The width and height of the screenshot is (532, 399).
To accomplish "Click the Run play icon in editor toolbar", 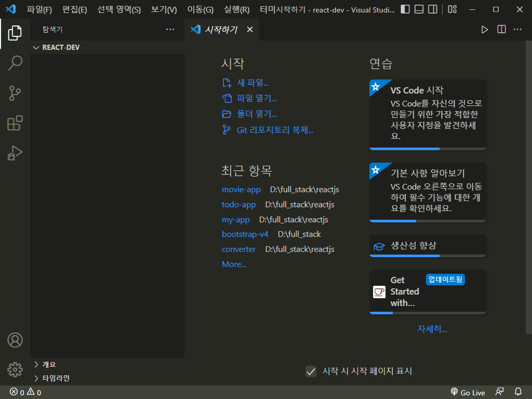I will pyautogui.click(x=485, y=30).
